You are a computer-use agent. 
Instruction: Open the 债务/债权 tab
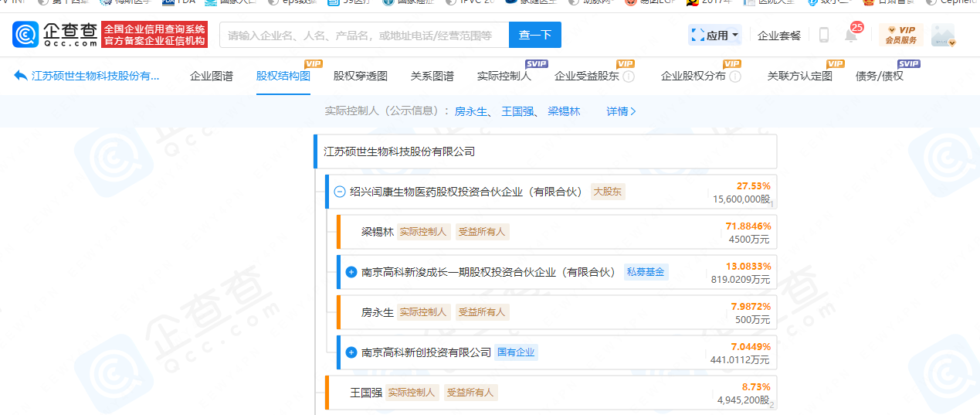click(x=880, y=76)
